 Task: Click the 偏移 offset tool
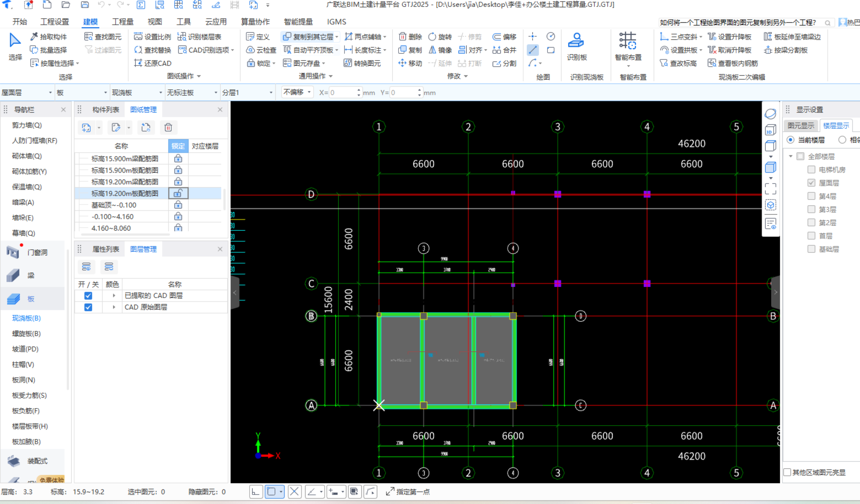pos(504,37)
